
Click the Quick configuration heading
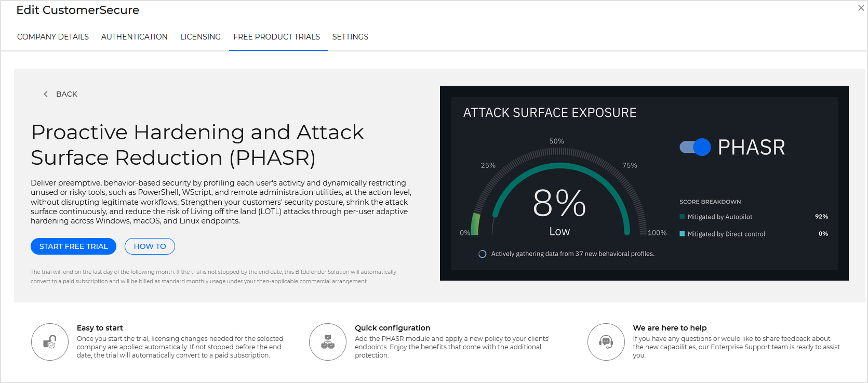pos(393,328)
